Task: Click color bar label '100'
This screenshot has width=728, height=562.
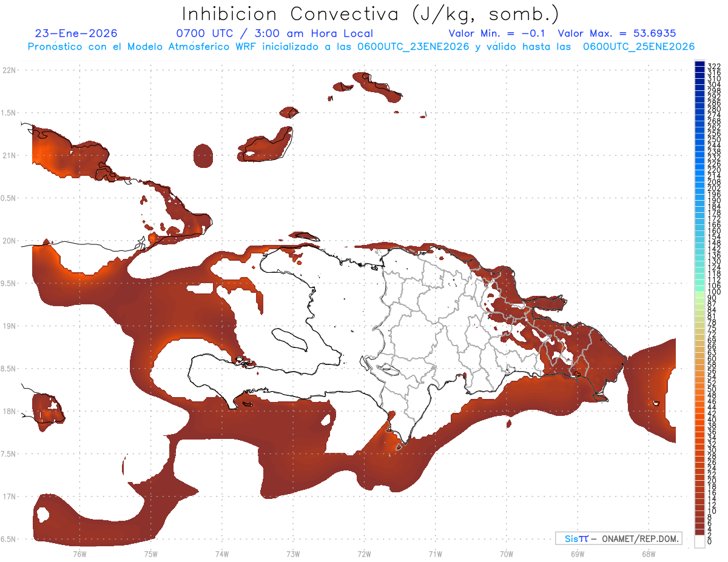Action: tap(714, 292)
